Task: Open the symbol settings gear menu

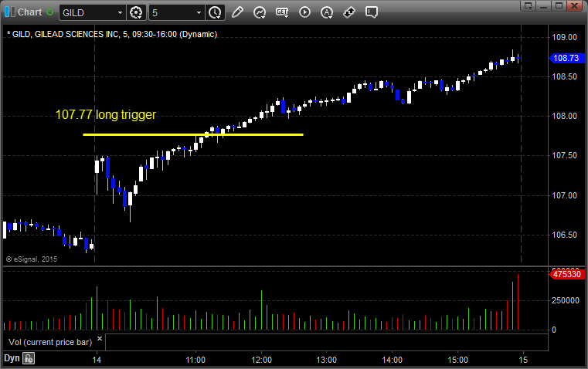Action: click(x=136, y=12)
